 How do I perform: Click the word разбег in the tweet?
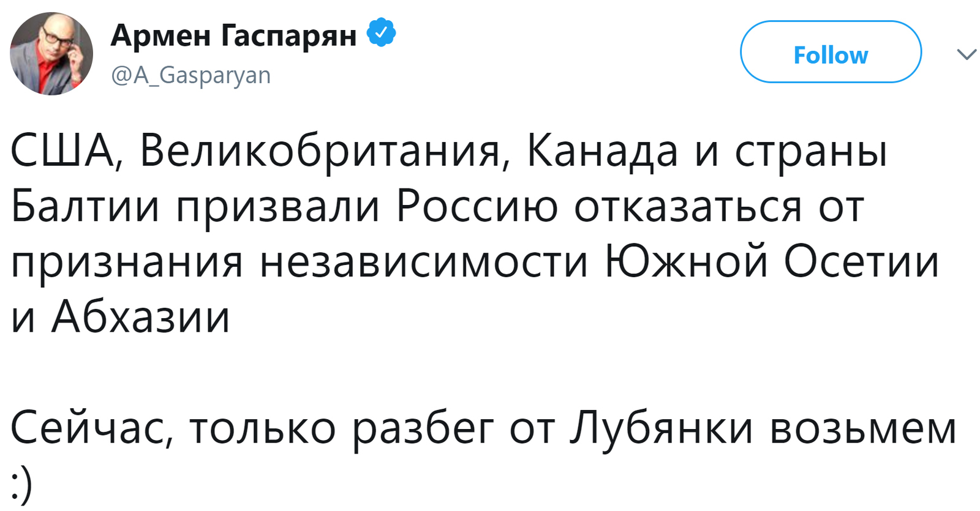[423, 430]
